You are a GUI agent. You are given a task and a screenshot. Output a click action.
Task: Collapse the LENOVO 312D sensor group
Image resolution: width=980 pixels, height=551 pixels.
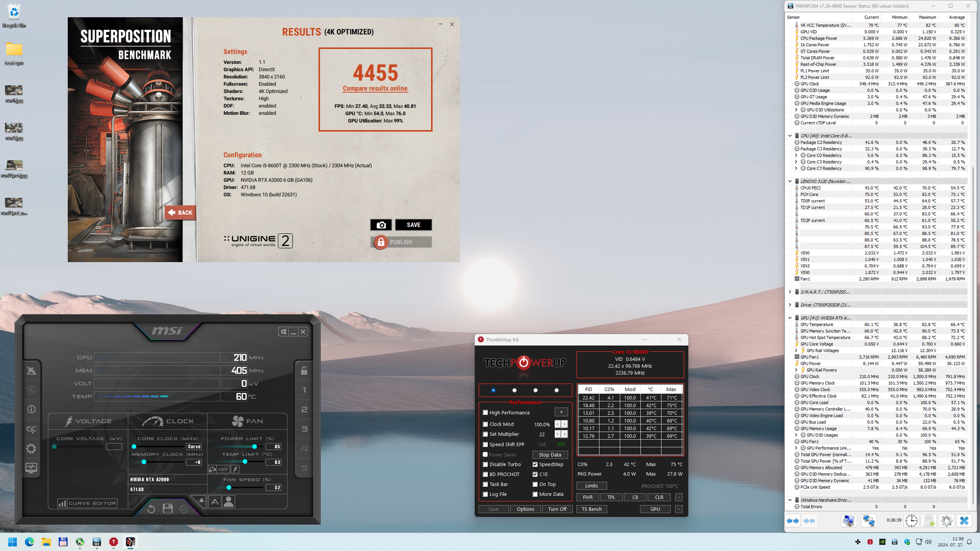790,181
